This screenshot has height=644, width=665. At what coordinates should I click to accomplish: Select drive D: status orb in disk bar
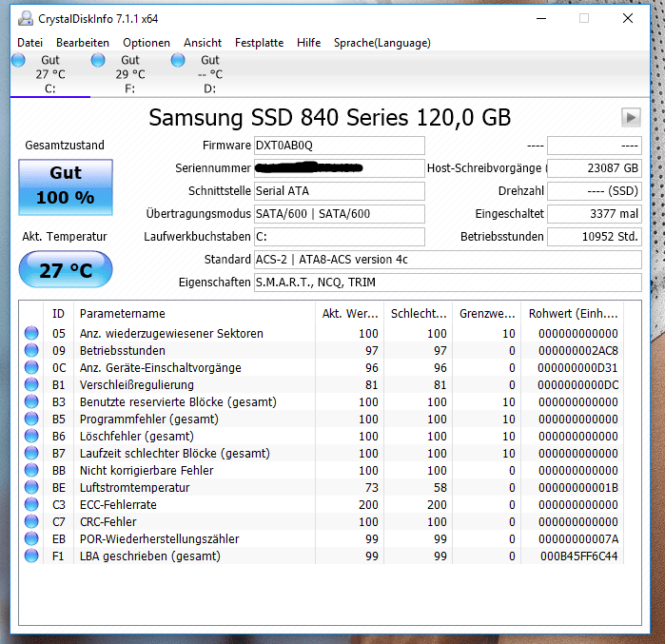pos(178,60)
